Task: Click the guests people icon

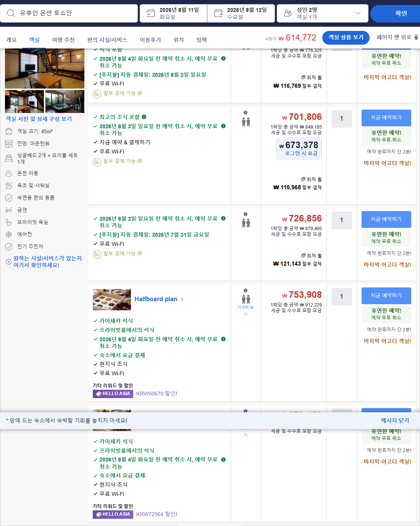Action: pos(288,13)
